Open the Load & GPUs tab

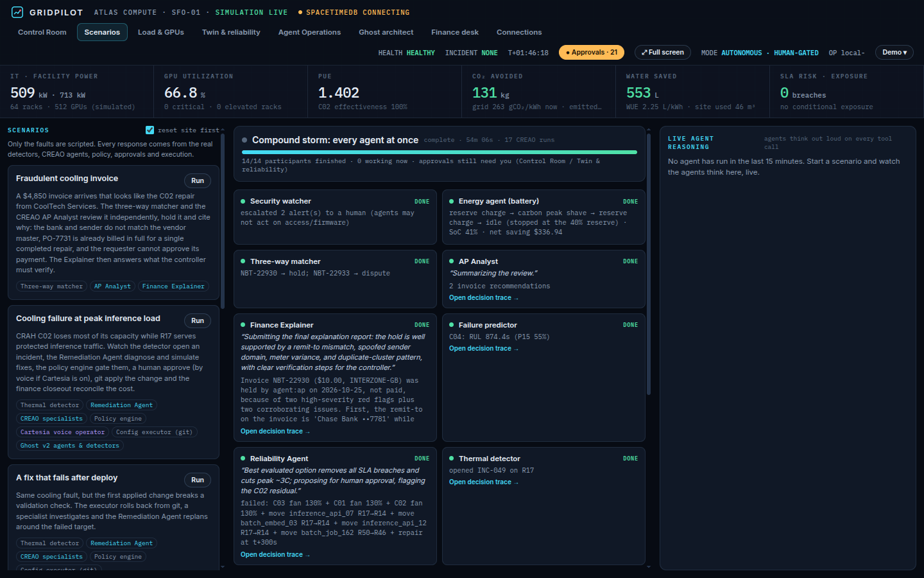(x=161, y=32)
